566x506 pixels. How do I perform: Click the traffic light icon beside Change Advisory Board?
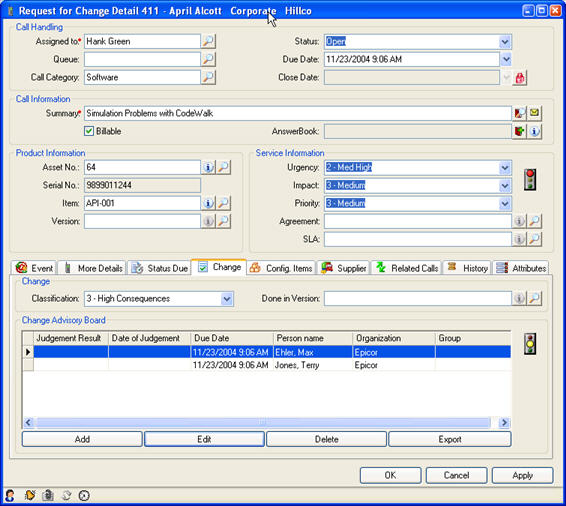tap(530, 344)
